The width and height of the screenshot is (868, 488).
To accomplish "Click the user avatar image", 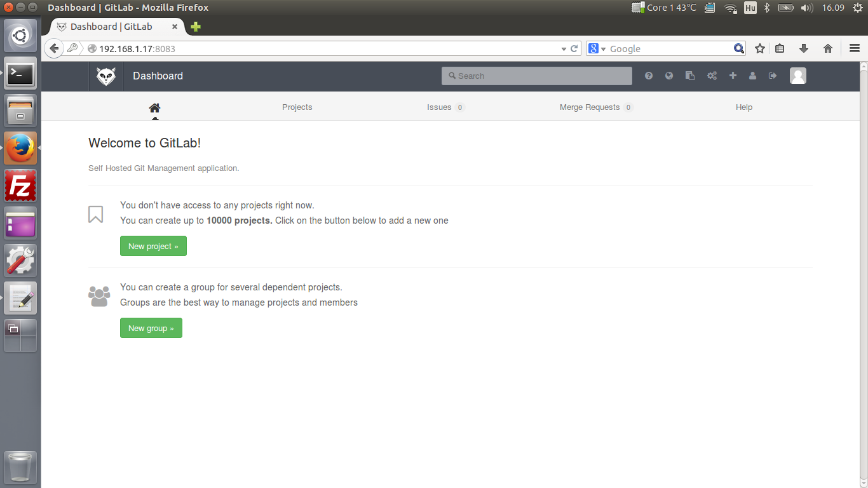I will [797, 76].
